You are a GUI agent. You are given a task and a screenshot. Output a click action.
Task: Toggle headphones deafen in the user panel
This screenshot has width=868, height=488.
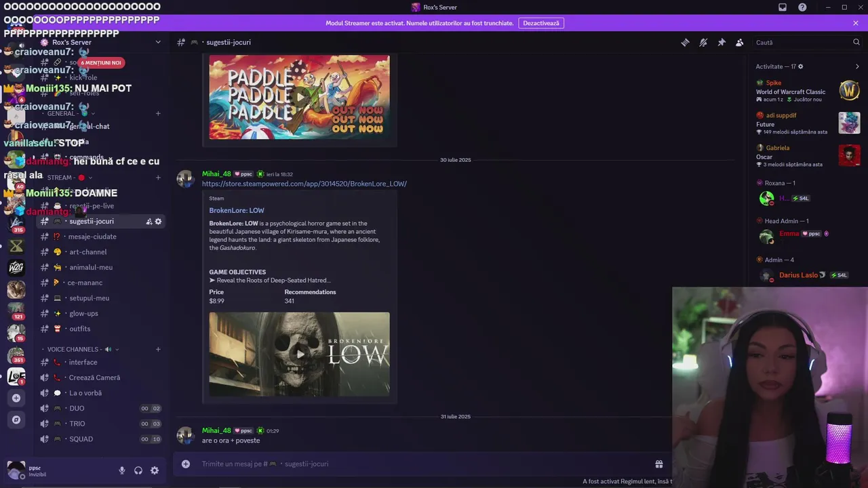tap(138, 470)
